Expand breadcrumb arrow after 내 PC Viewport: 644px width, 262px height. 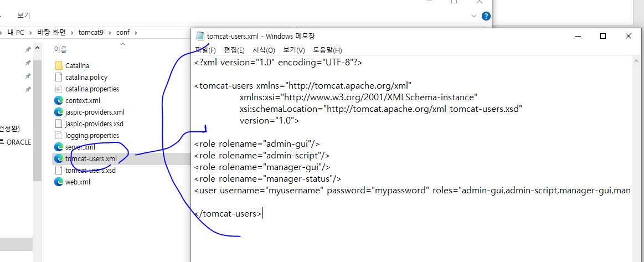[30, 33]
